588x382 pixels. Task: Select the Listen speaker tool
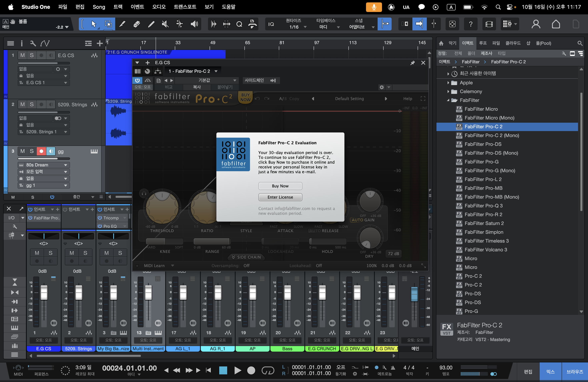194,24
